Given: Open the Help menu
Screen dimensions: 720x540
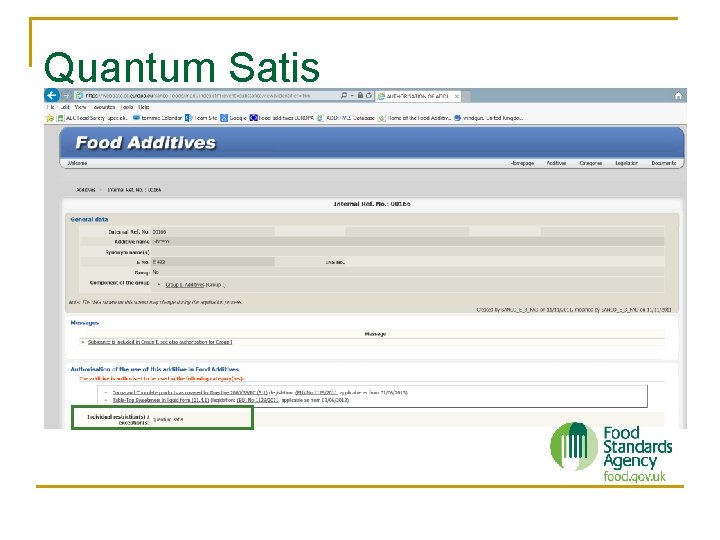Looking at the screenshot, I should pos(144,107).
